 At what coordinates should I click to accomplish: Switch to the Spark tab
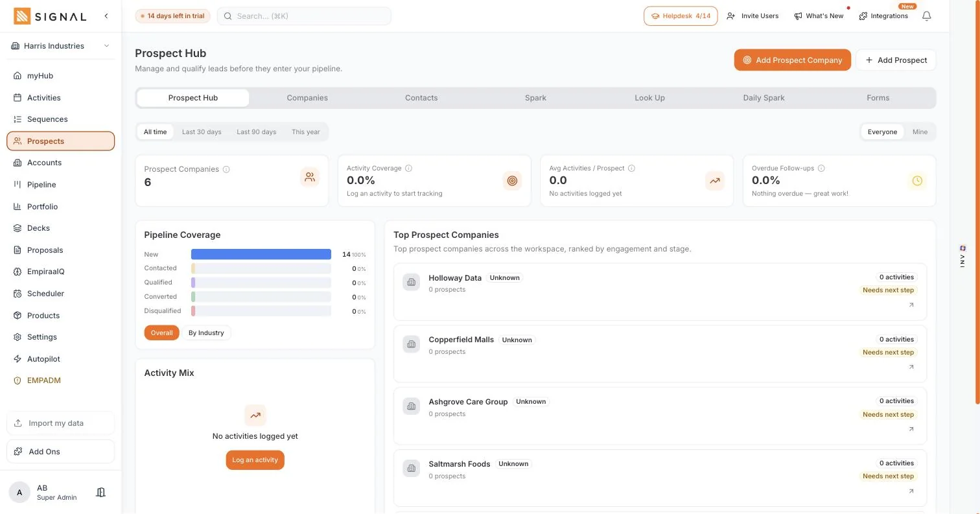[x=535, y=98]
